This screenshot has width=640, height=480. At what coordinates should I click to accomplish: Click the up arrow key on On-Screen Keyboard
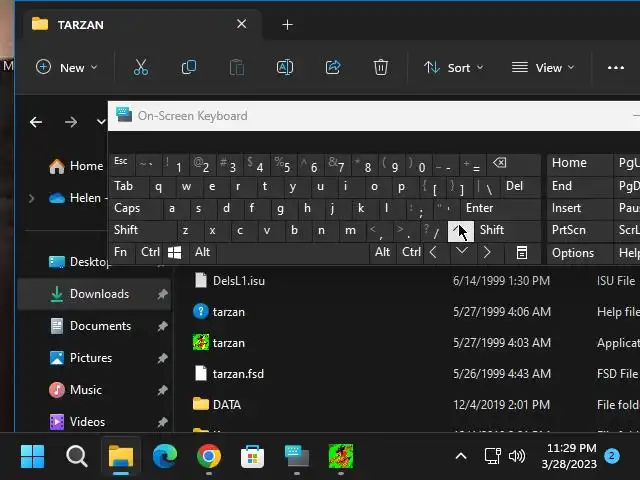click(x=461, y=231)
